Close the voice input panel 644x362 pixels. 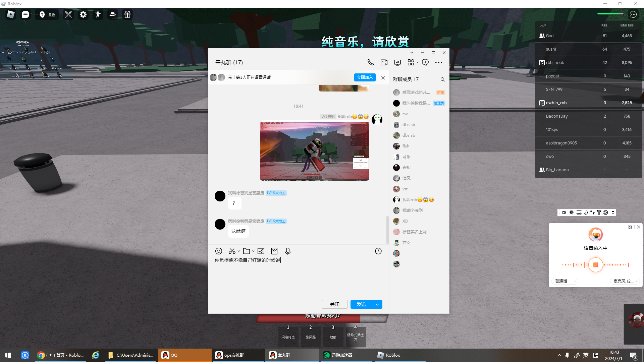coord(639,227)
